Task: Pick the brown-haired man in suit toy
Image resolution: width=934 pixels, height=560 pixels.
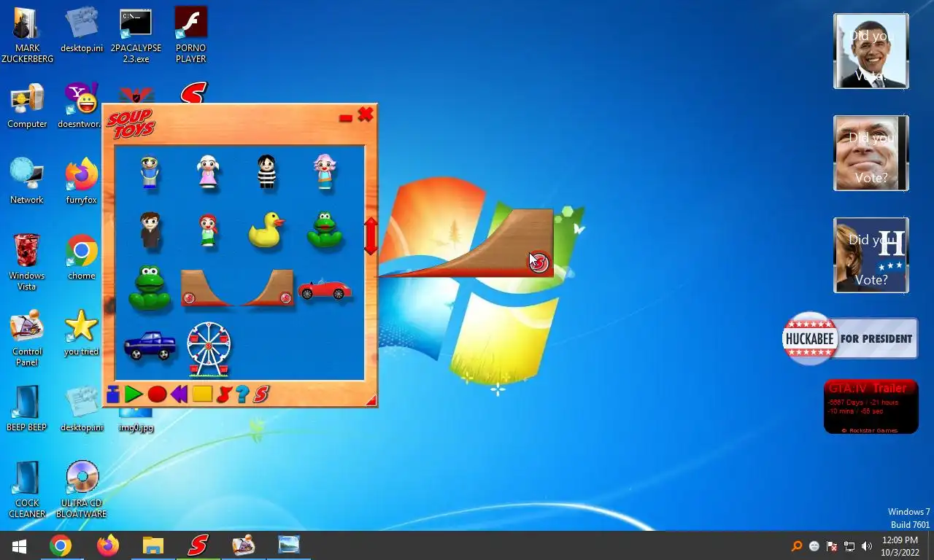Action: click(x=150, y=230)
